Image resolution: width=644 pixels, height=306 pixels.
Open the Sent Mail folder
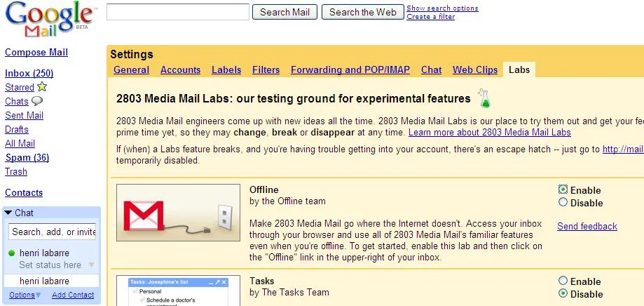click(x=24, y=115)
